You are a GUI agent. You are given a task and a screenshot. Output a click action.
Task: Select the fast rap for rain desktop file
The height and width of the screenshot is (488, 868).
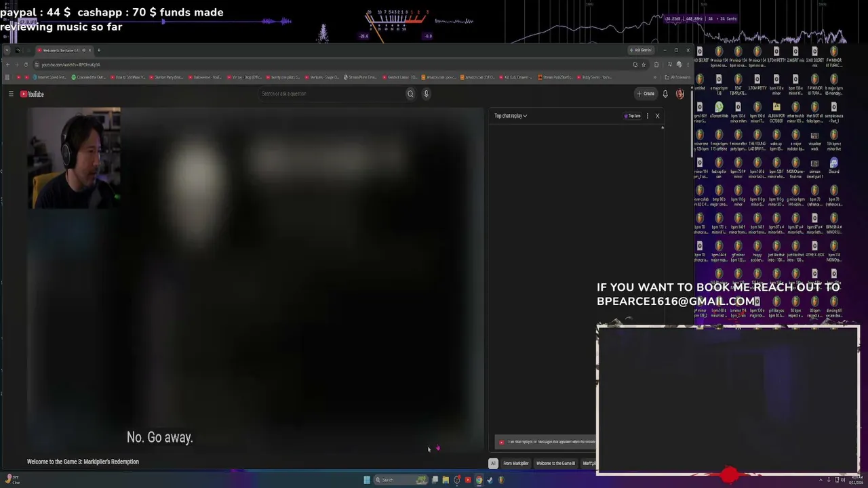click(x=719, y=166)
